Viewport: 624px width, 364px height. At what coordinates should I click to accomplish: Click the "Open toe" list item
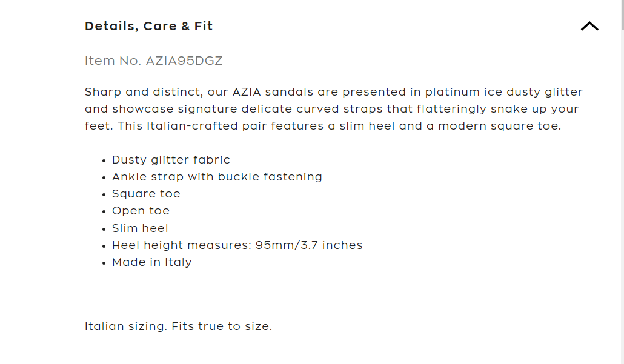coord(141,211)
